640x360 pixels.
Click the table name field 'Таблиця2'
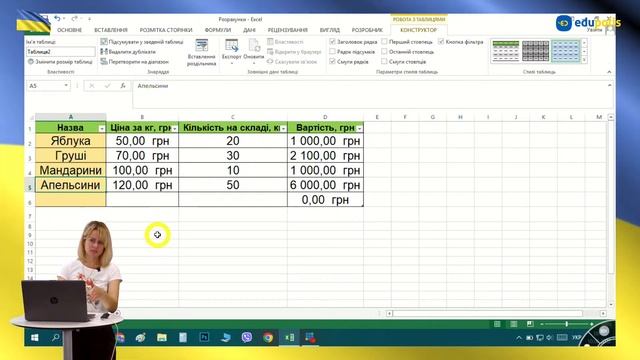pos(60,52)
